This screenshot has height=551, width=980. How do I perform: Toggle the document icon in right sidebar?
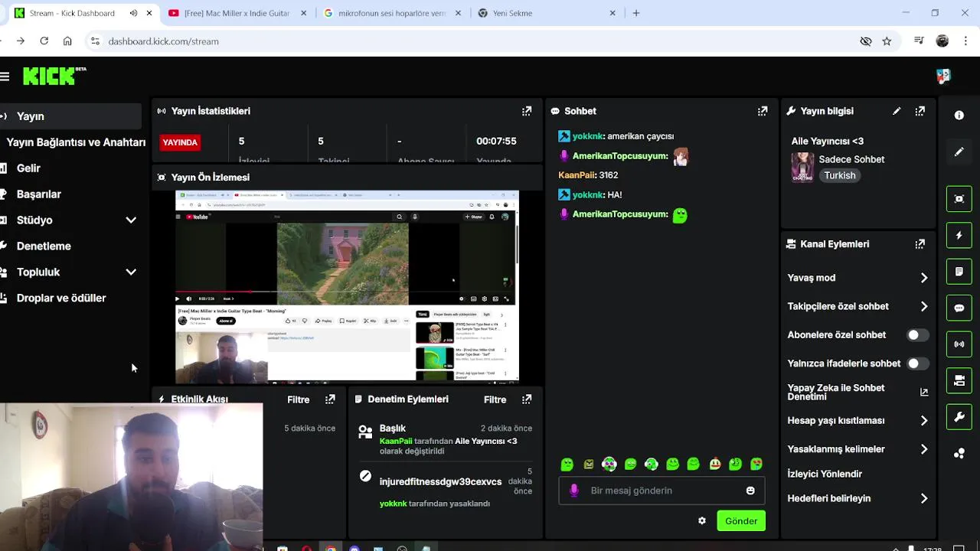(959, 272)
